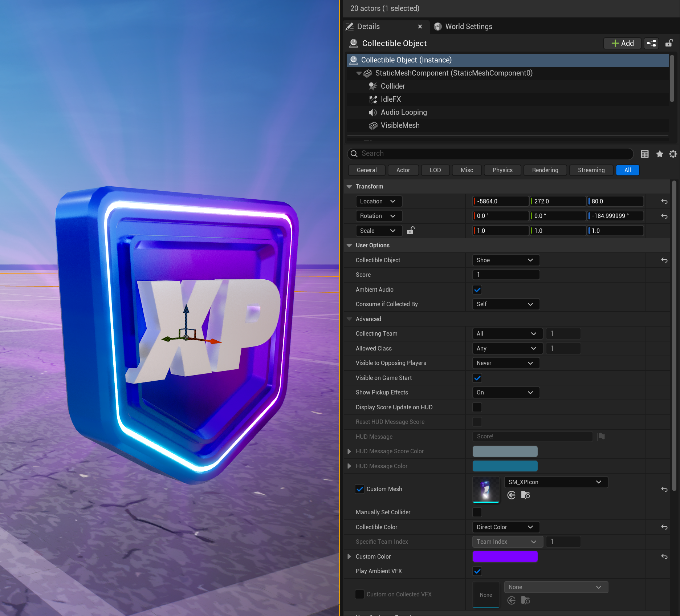Open the details settings gear icon
The width and height of the screenshot is (680, 616).
[673, 154]
